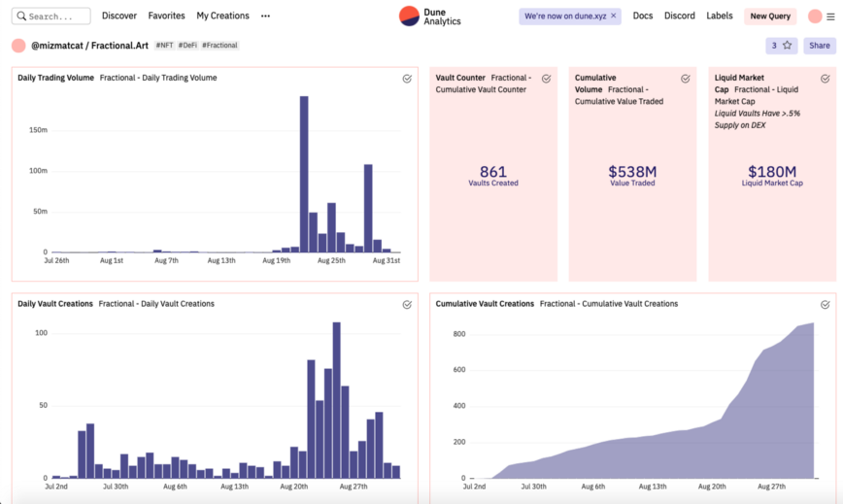Open the three-dot more menu in navbar

pos(265,17)
